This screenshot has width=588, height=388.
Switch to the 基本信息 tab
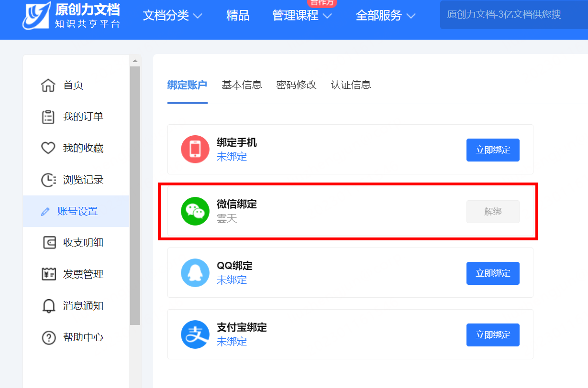click(242, 85)
